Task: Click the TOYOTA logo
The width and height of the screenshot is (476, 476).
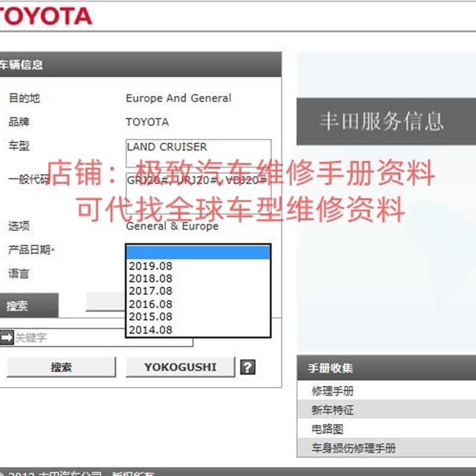Action: click(x=46, y=16)
